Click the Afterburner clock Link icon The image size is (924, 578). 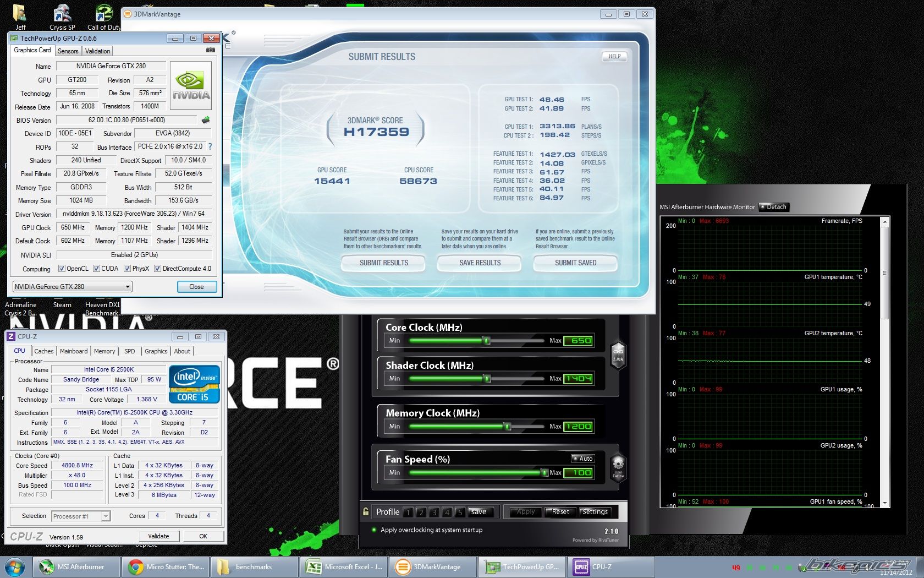pos(618,355)
